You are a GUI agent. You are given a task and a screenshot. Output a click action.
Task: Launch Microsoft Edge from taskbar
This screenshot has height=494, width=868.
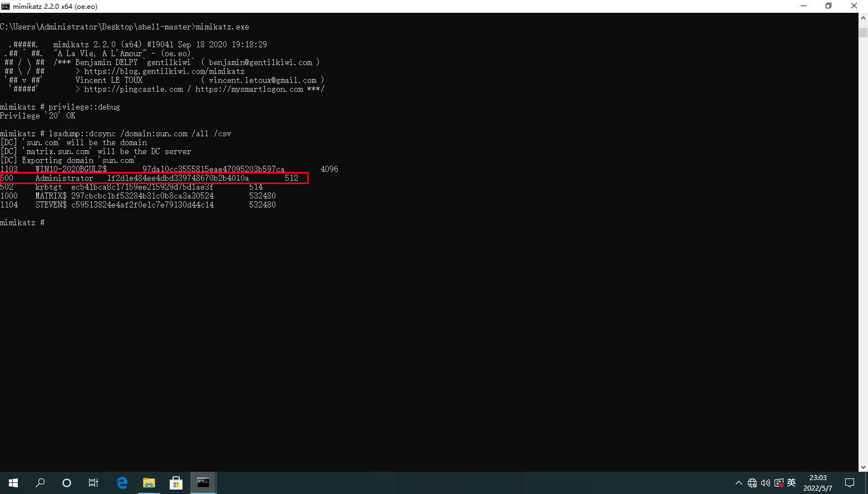[122, 483]
